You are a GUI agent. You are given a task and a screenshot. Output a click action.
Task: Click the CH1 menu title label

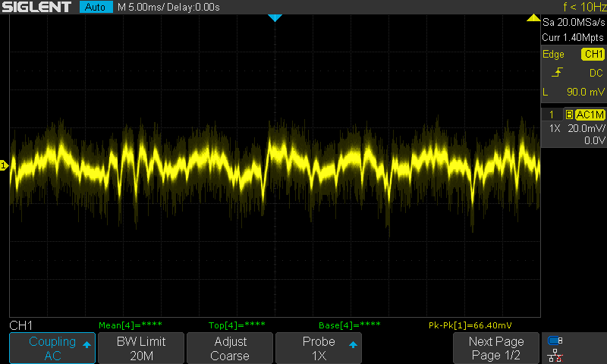pyautogui.click(x=21, y=325)
